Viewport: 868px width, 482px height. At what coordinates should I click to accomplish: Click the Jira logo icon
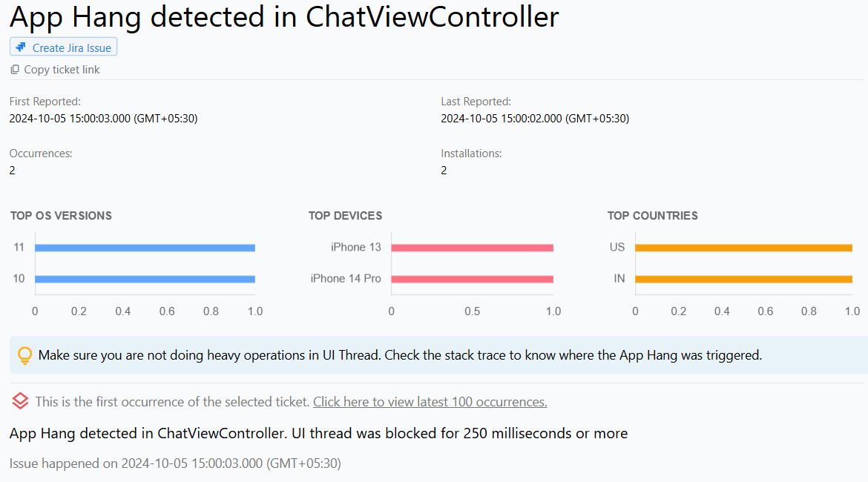pos(21,47)
